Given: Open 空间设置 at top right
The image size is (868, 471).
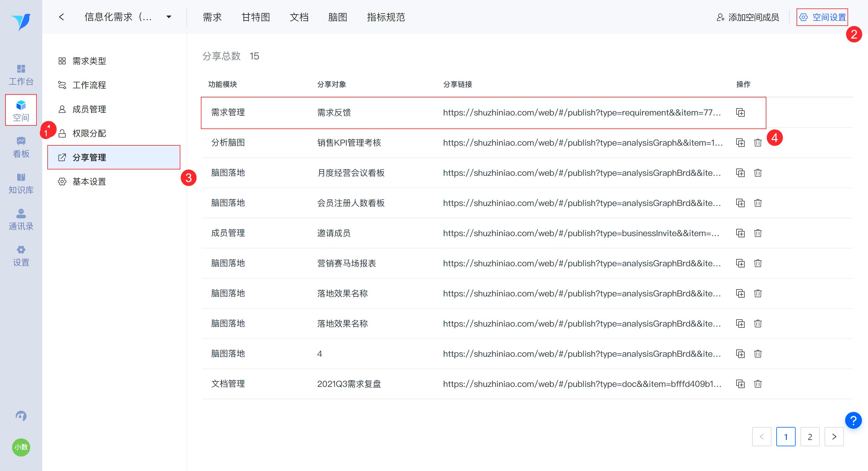Looking at the screenshot, I should [x=822, y=17].
